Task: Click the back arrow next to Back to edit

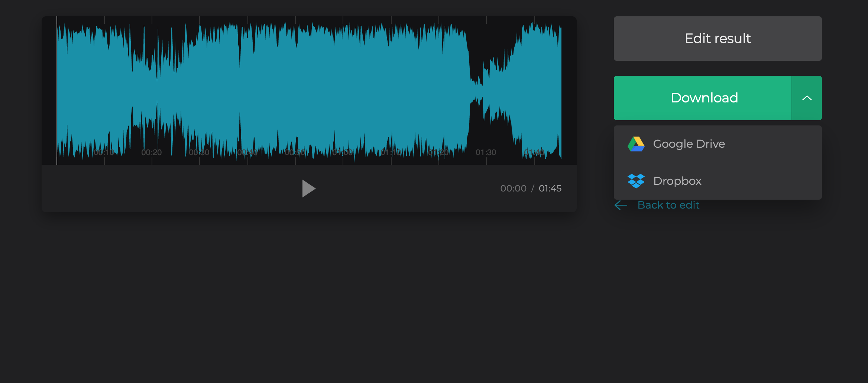Action: click(621, 205)
